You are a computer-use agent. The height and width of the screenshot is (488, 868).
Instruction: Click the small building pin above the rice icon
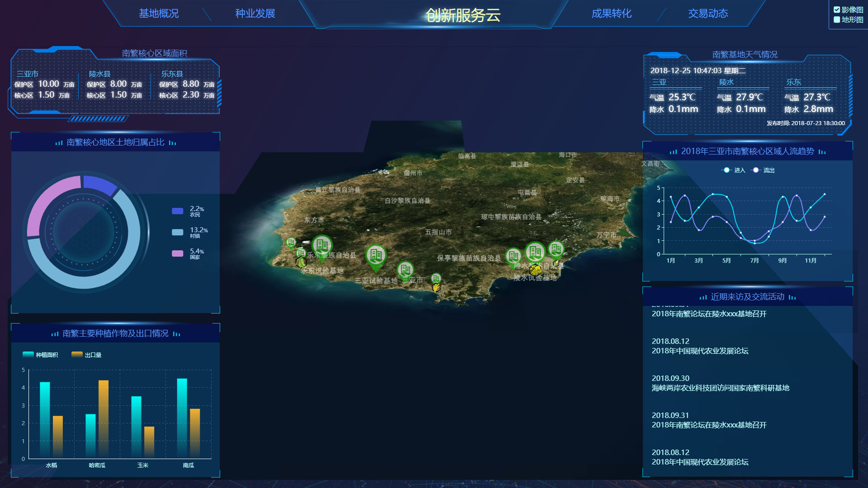click(436, 278)
